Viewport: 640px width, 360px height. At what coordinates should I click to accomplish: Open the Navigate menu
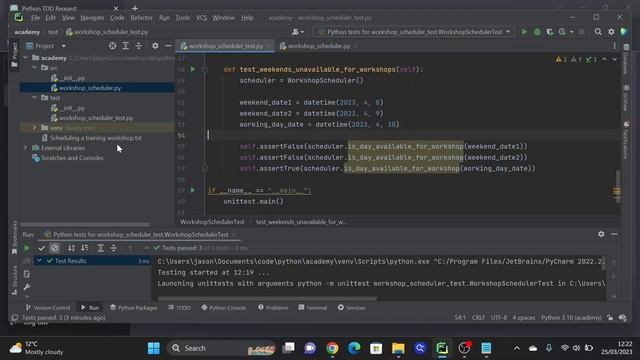pos(92,18)
